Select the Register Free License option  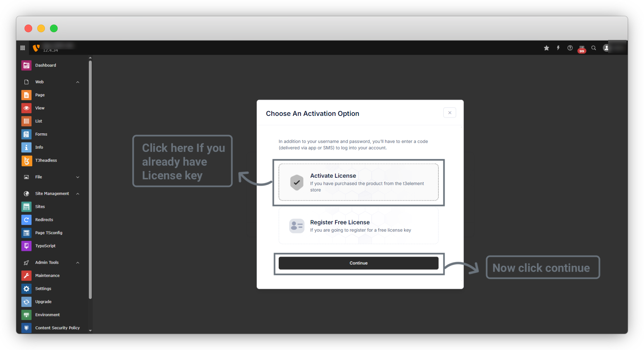tap(358, 226)
